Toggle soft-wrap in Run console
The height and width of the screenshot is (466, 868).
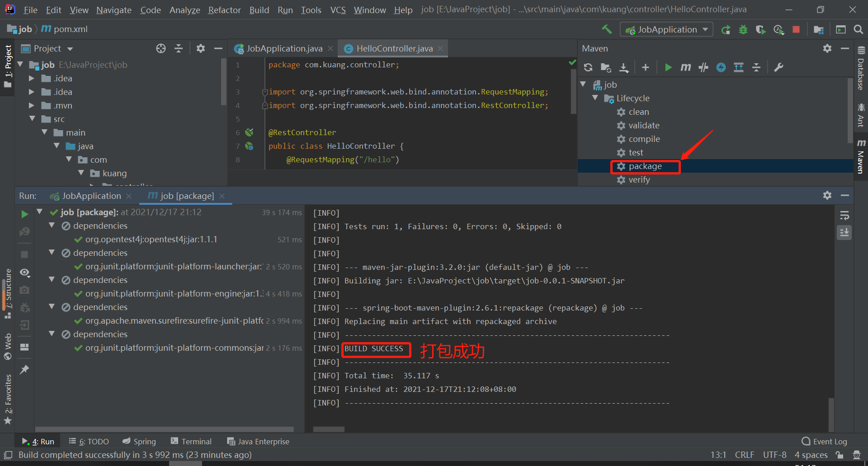click(x=844, y=216)
